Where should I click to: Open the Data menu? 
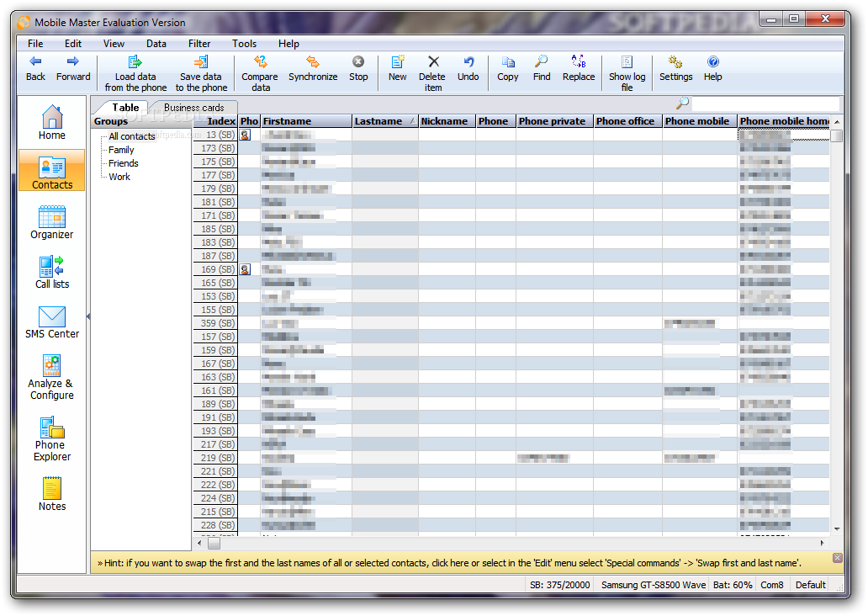point(156,43)
